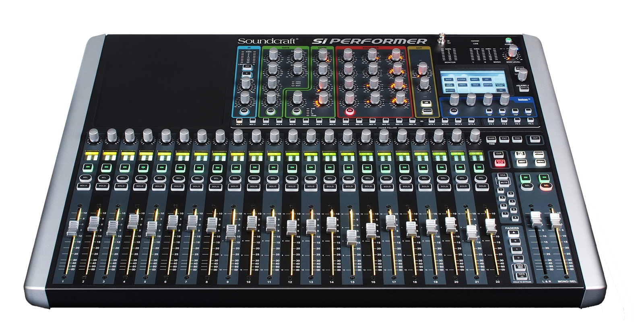Image resolution: width=644 pixels, height=322 pixels.
Task: Select the MIX 1 bus button
Action: (x=239, y=120)
